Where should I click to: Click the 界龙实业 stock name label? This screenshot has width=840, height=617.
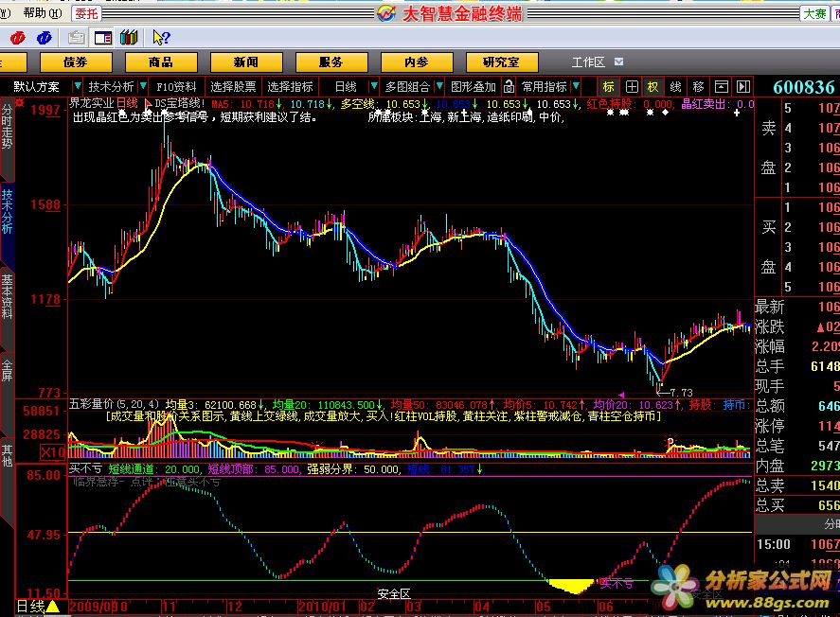pos(92,103)
